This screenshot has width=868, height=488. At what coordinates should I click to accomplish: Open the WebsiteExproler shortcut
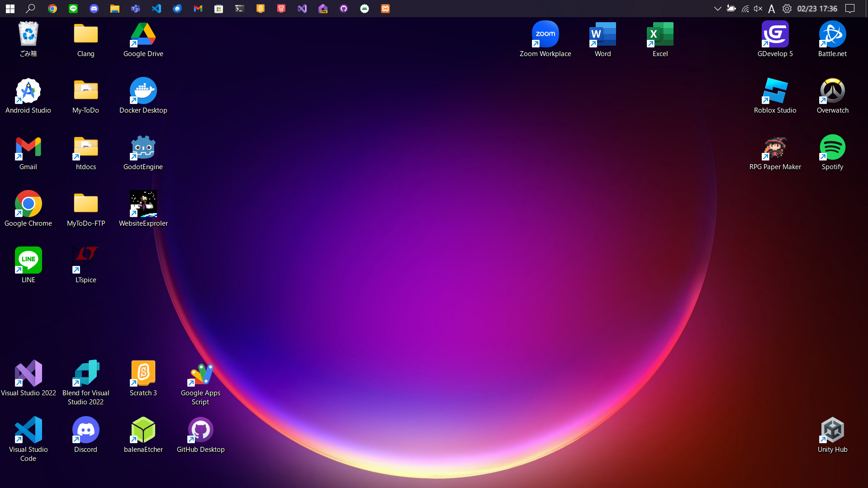tap(143, 209)
